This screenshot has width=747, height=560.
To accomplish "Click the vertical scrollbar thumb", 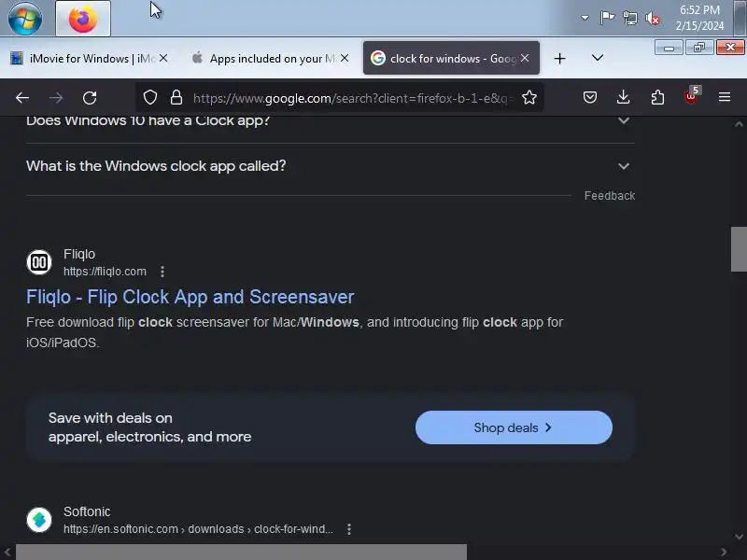I will (739, 249).
